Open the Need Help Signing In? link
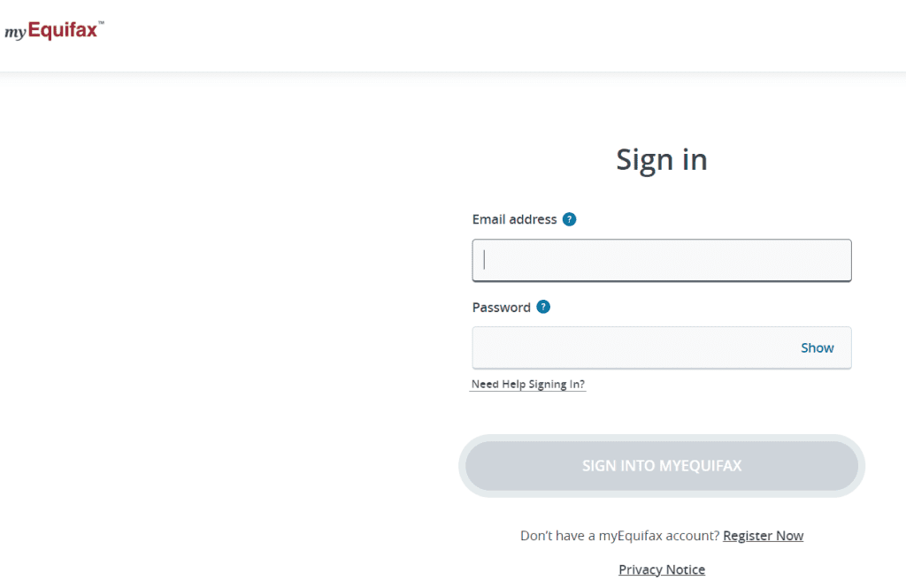 [x=527, y=384]
